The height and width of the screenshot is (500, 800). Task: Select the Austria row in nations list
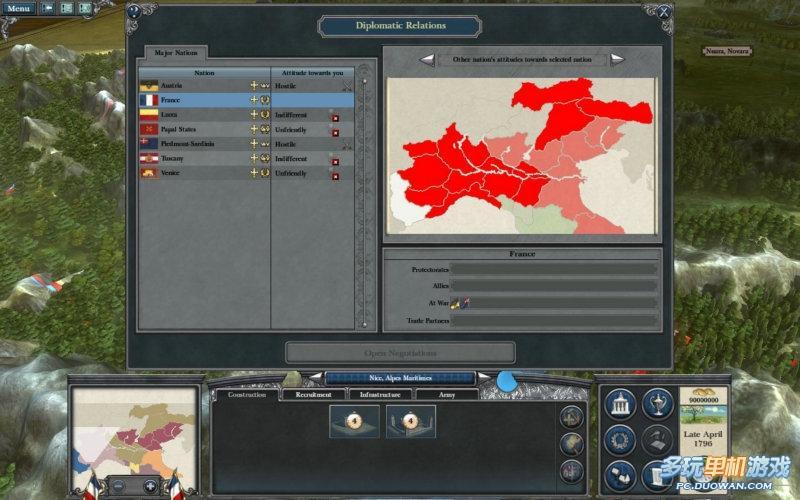point(247,86)
